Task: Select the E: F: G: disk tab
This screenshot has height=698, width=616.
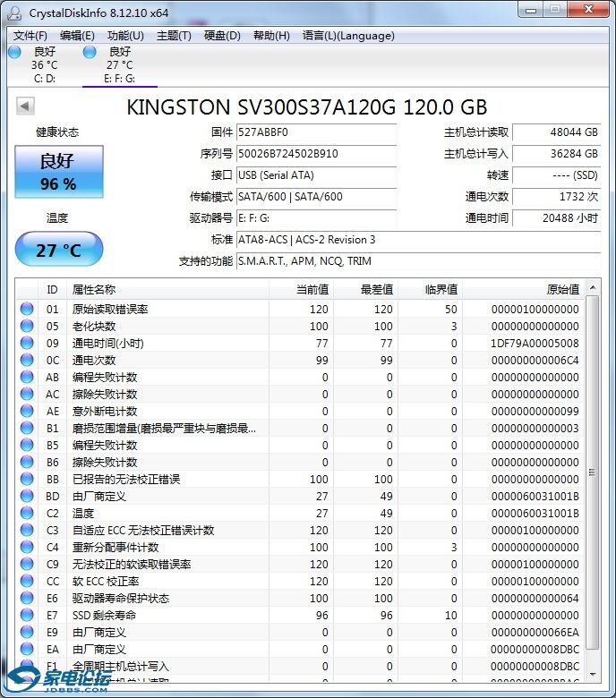Action: point(119,64)
